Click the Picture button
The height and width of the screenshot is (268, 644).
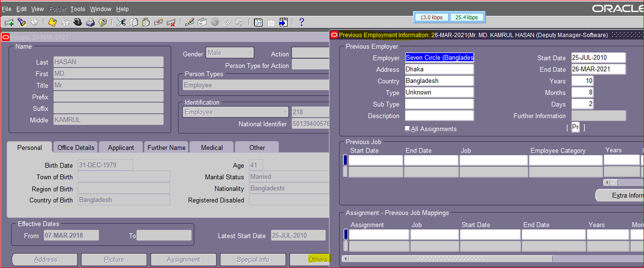[114, 259]
